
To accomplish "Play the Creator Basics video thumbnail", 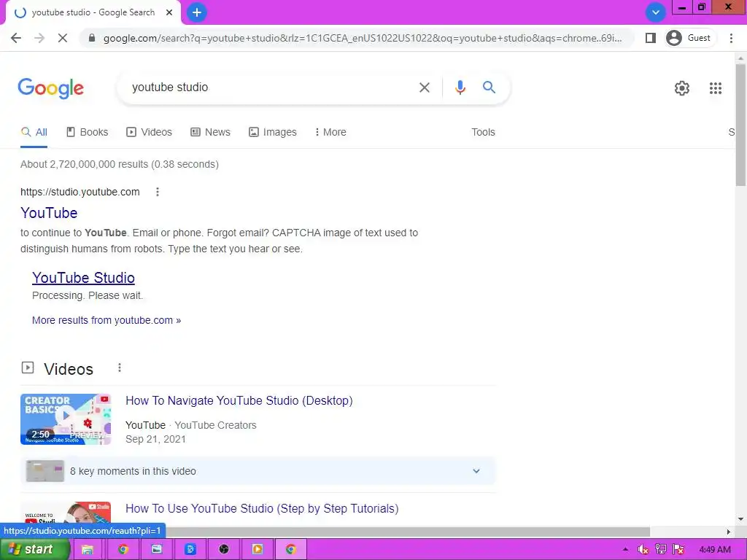I will tap(66, 419).
